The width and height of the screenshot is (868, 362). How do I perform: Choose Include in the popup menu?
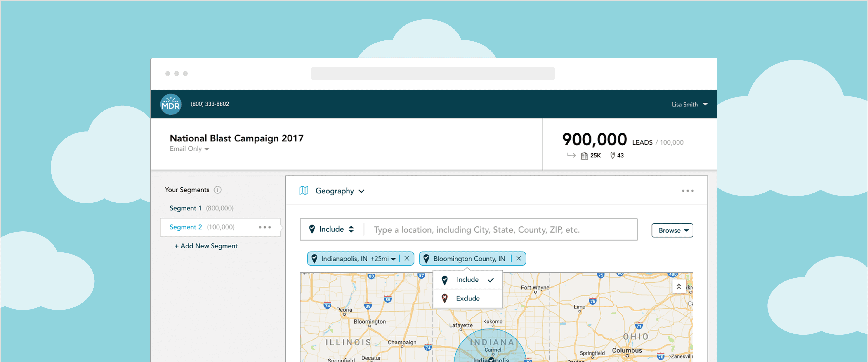(x=468, y=280)
